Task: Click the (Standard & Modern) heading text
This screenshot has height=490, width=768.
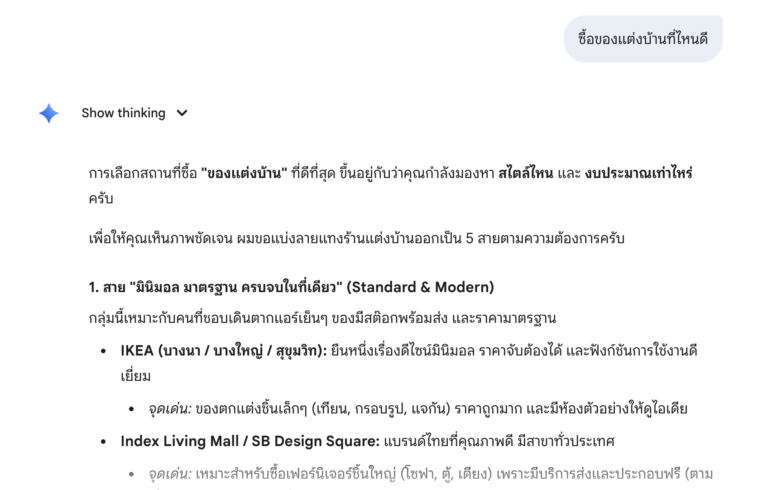Action: (421, 287)
